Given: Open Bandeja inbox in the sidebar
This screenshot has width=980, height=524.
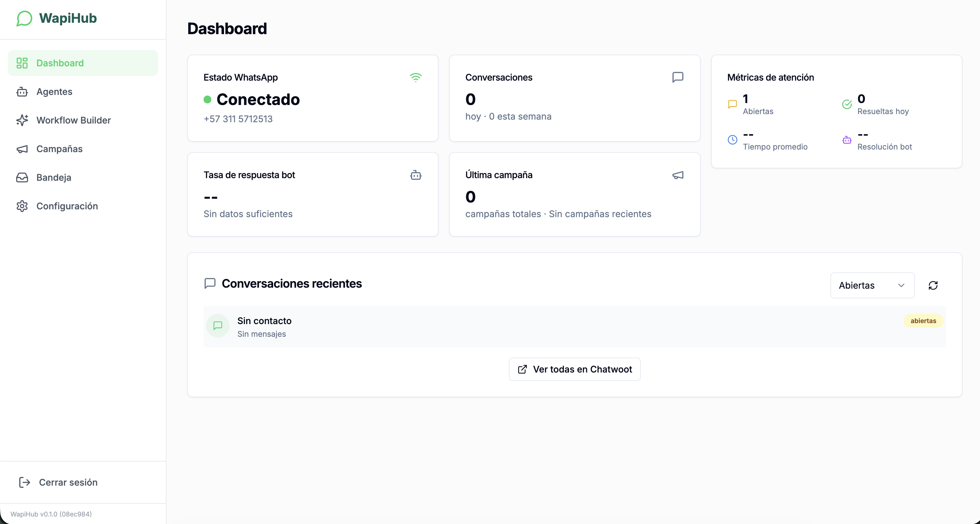Looking at the screenshot, I should pos(83,177).
